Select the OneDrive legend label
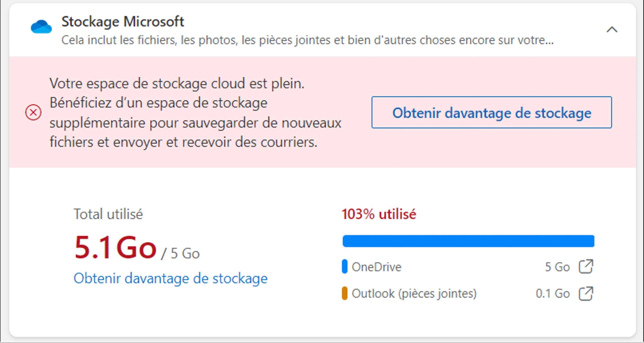 coord(376,267)
